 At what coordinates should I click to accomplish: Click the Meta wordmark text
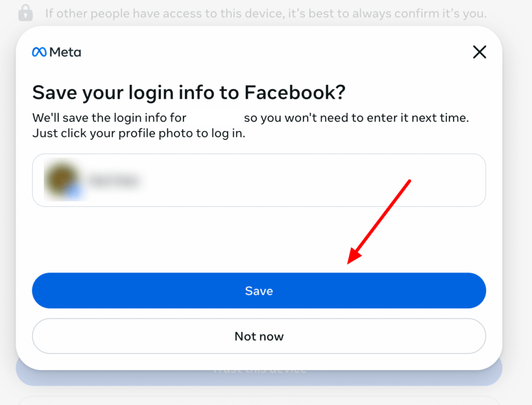click(65, 52)
